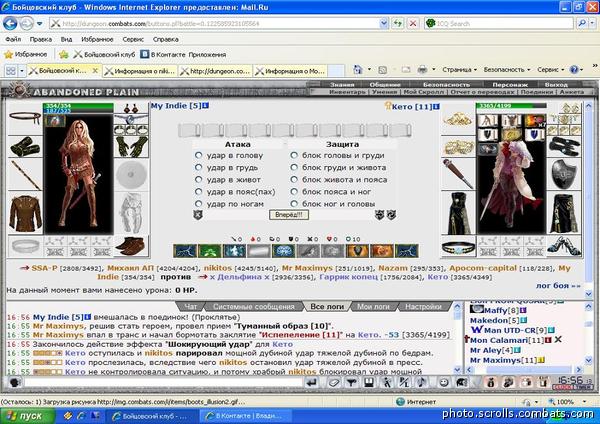Open browser tab 'Информация о niki...'

pyautogui.click(x=140, y=71)
